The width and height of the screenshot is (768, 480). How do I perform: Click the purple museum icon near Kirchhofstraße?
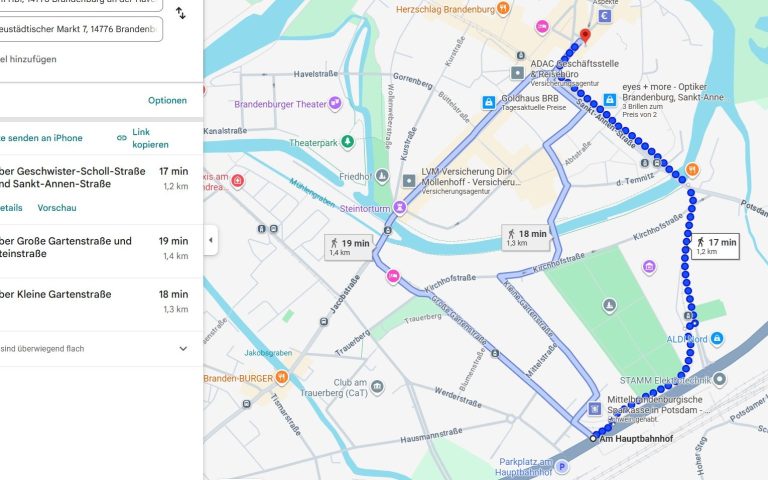[649, 267]
